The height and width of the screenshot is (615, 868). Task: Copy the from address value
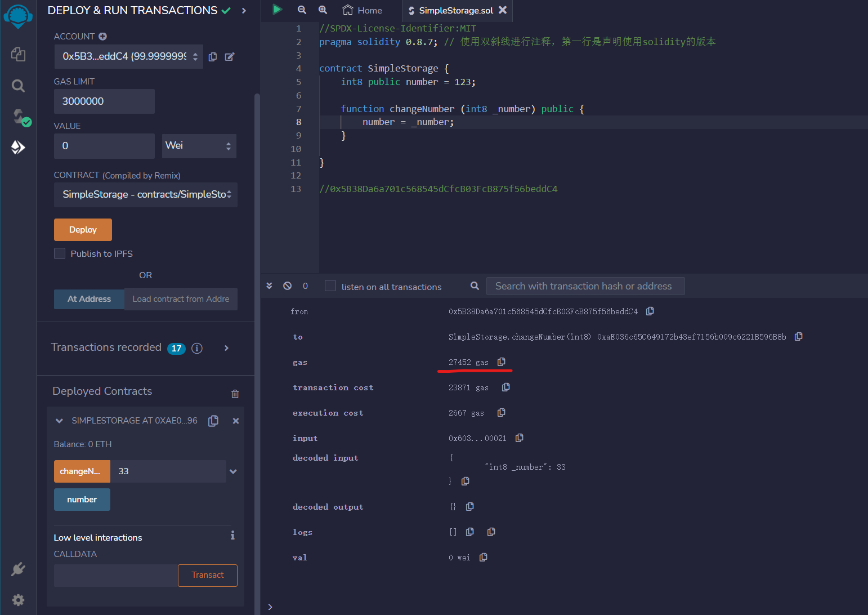click(x=650, y=311)
